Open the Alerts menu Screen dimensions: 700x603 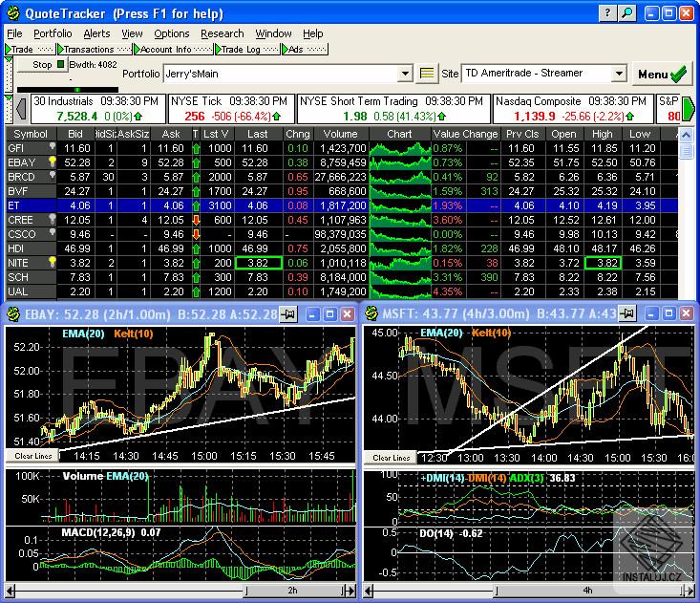pos(96,33)
